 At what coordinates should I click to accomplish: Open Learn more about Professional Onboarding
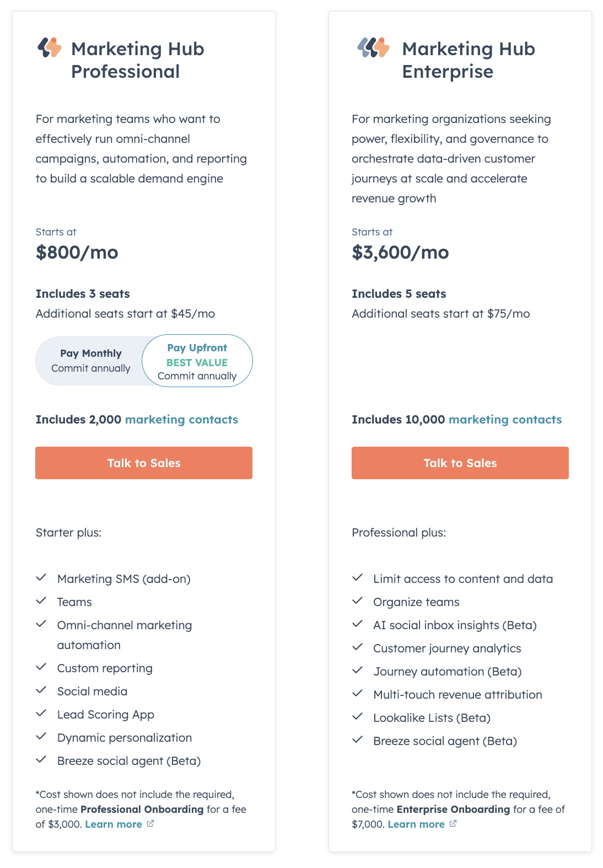point(114,824)
